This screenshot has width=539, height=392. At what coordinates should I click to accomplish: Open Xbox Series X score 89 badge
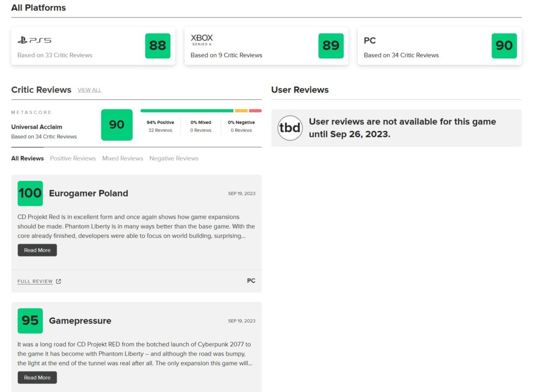[x=331, y=46]
